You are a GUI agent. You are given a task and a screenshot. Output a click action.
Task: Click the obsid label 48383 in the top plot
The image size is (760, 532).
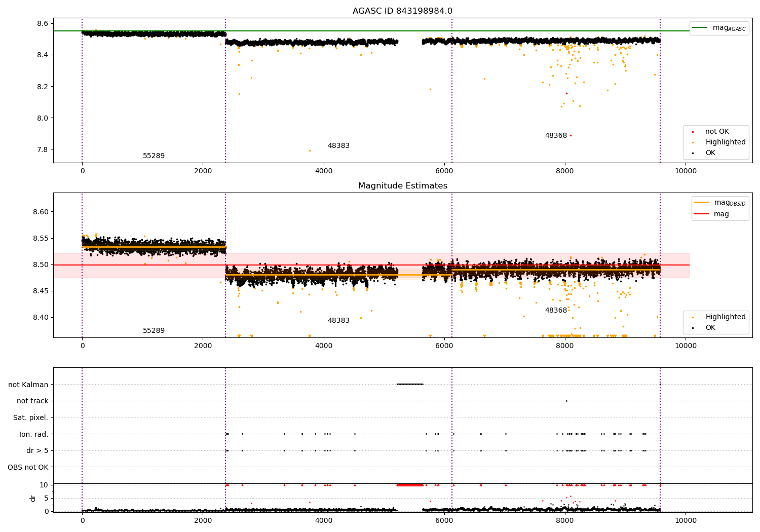click(338, 146)
